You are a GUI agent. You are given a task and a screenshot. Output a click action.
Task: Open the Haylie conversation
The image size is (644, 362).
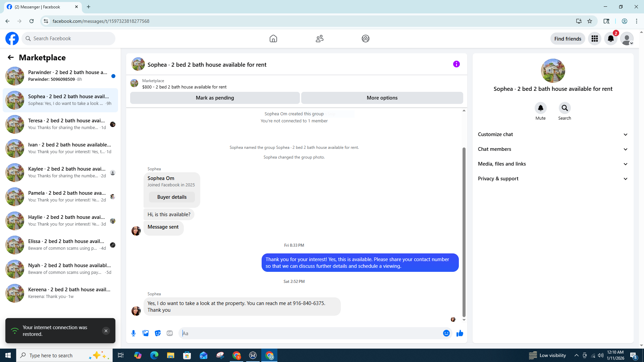60,221
